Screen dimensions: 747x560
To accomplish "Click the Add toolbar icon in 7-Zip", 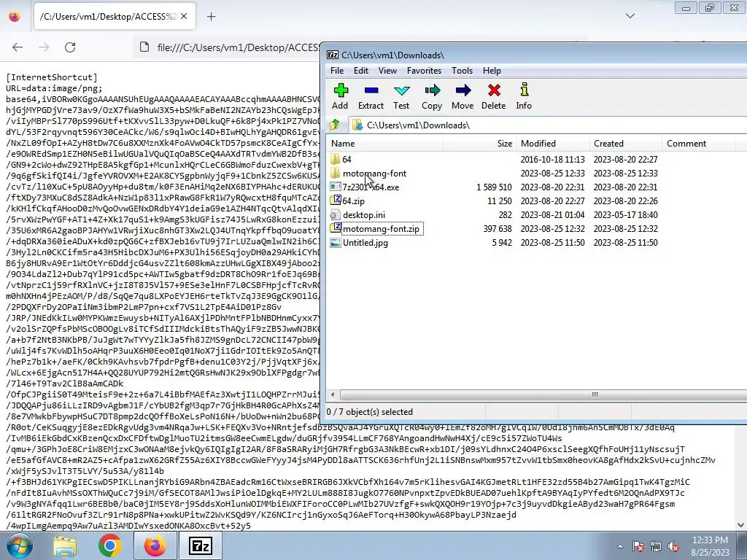I will 340,90.
